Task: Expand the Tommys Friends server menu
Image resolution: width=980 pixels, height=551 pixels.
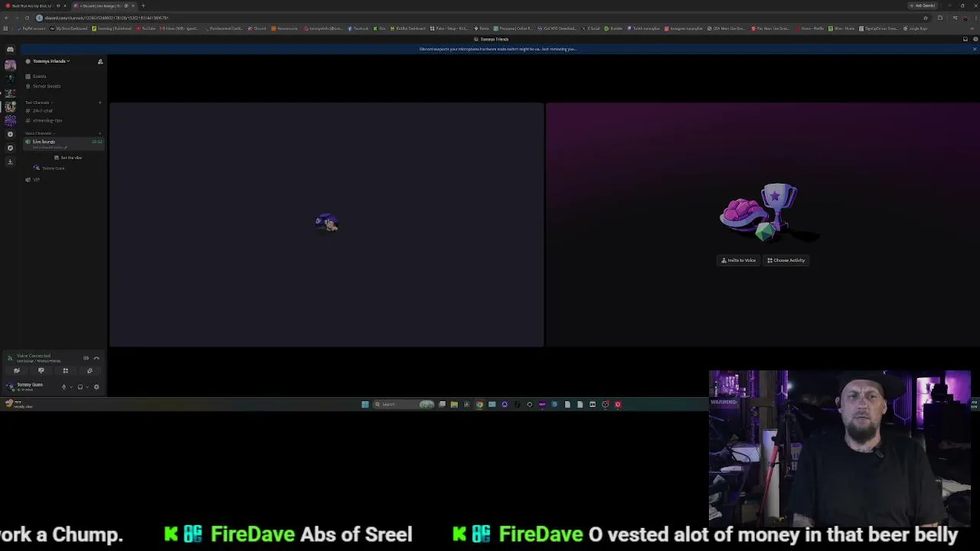Action: click(x=51, y=61)
